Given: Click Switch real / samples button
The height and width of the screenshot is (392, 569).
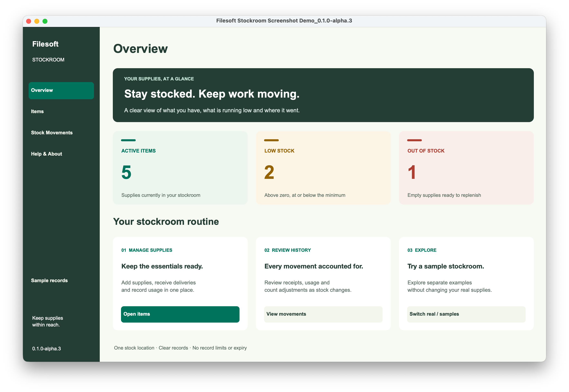Looking at the screenshot, I should [466, 314].
